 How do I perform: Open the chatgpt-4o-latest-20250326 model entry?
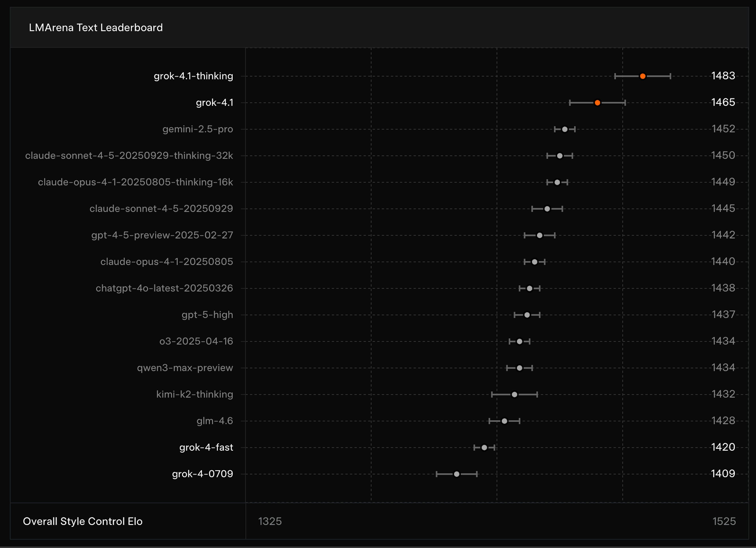click(x=165, y=288)
